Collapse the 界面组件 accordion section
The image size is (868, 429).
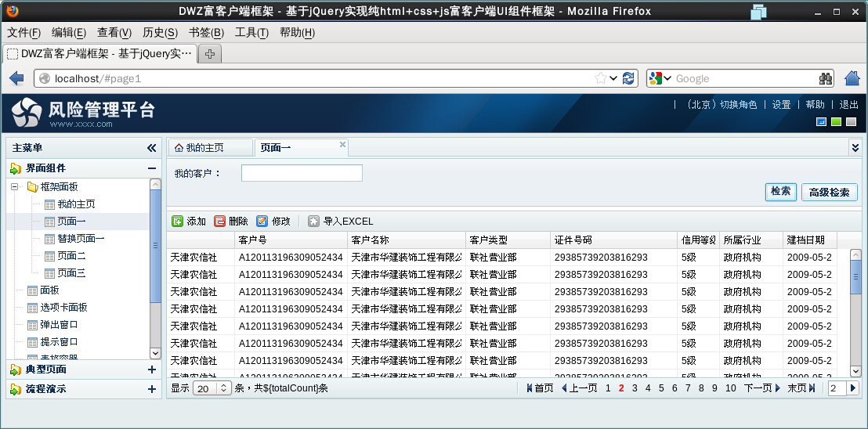[x=152, y=168]
